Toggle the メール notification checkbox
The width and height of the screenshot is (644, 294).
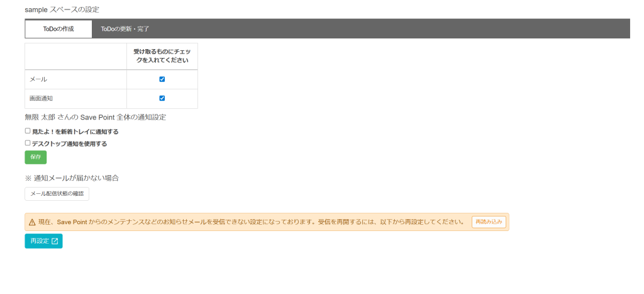(162, 79)
